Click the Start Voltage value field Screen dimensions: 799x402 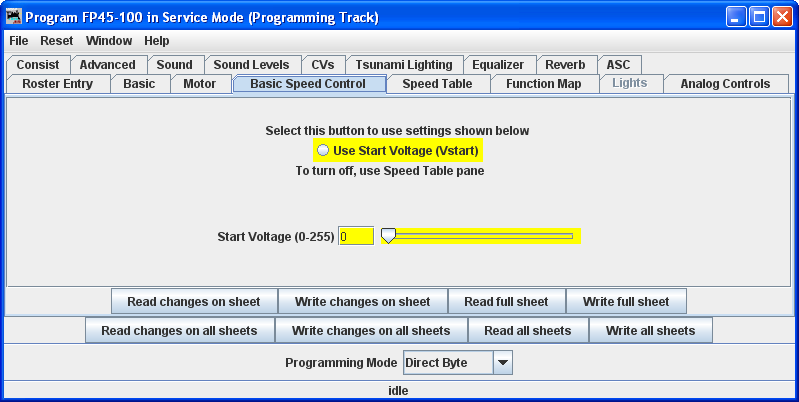point(356,237)
